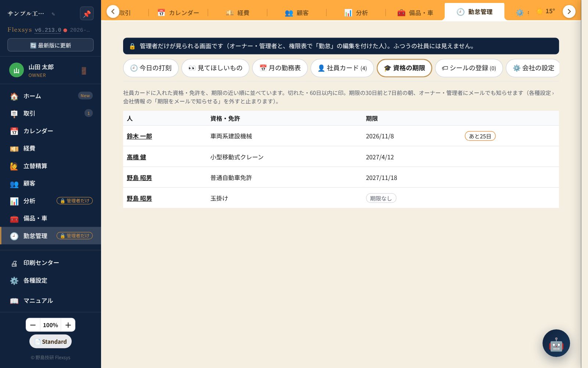The height and width of the screenshot is (368, 588).
Task: Switch to the 備品・車 top tab
Action: (x=415, y=13)
